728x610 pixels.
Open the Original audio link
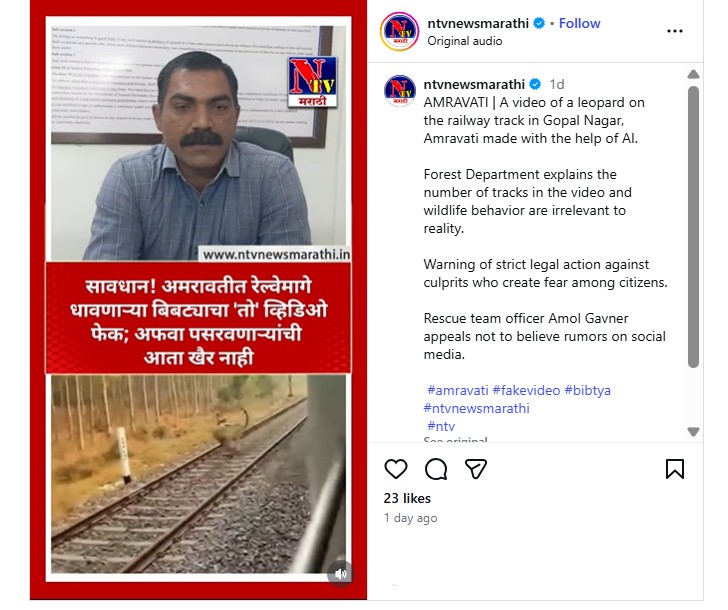point(465,41)
